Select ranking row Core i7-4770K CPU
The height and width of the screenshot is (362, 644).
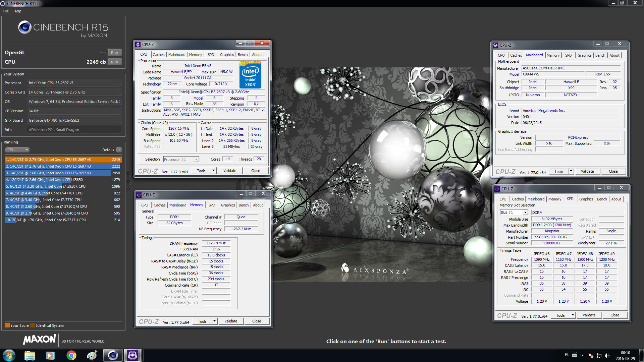63,193
